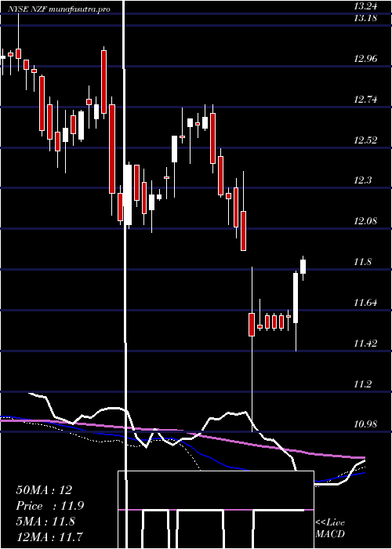Select the large red candle falling from 12.96

click(112, 148)
